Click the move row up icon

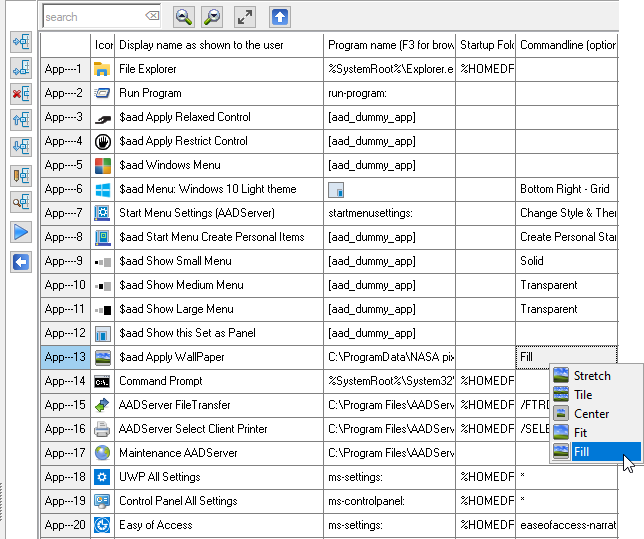20,120
